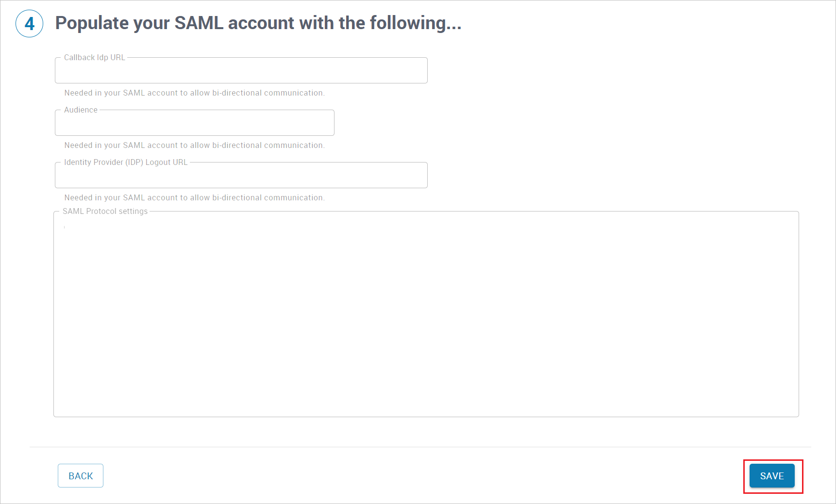Click the step 4 circle indicator
Viewport: 836px width, 504px height.
click(x=29, y=23)
